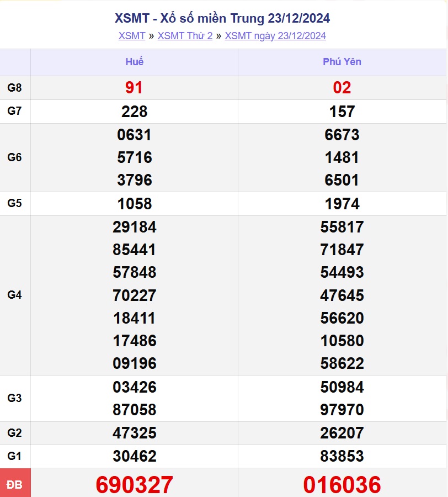Click Phú Yên G3 number 97970
Screen dimensions: 448x497
[342, 410]
